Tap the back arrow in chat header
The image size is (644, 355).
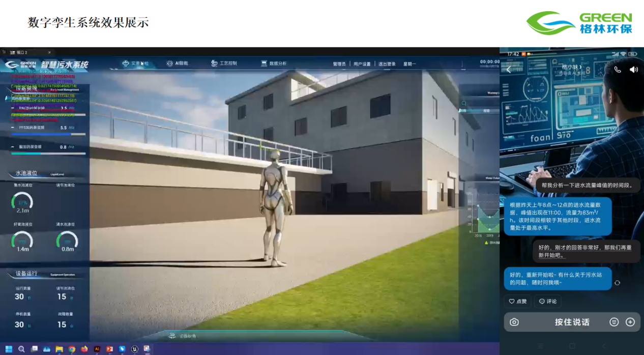click(x=509, y=70)
